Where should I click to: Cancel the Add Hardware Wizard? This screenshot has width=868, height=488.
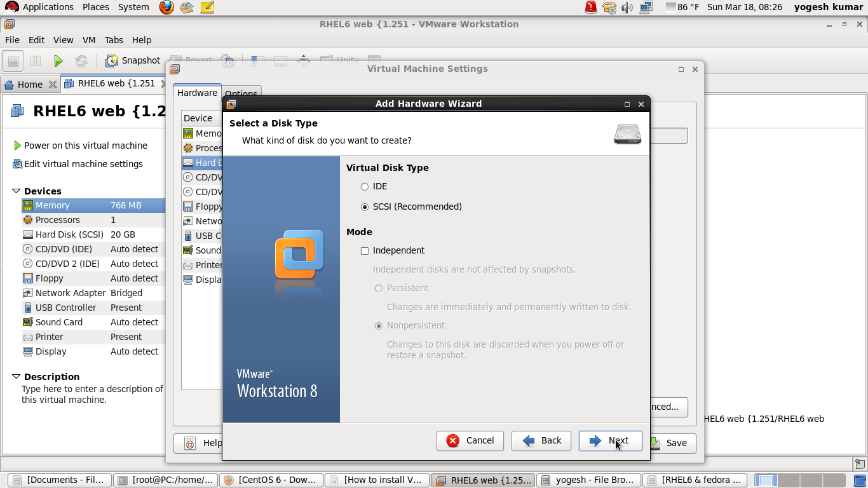coord(470,440)
